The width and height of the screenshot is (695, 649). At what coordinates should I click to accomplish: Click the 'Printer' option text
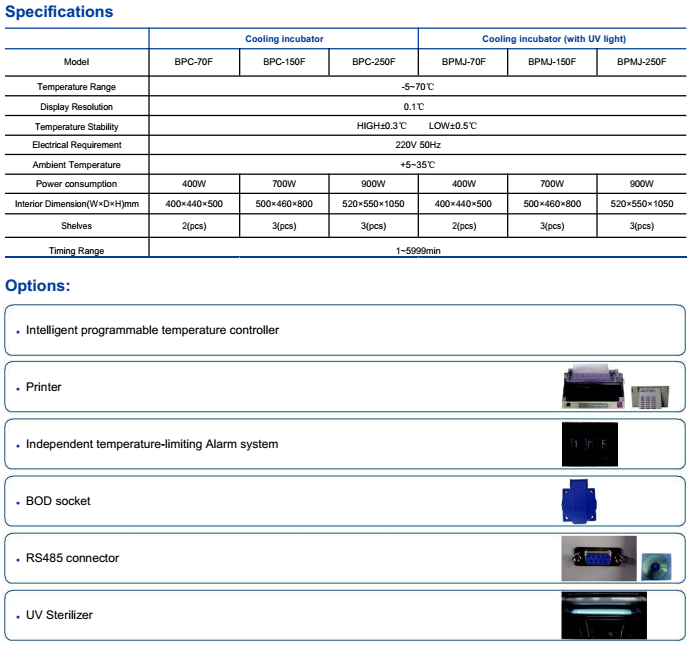(x=43, y=387)
